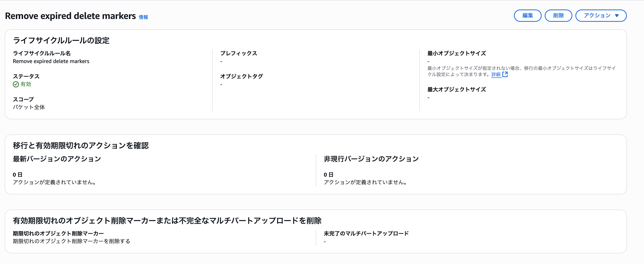Click the triangle arrow in アクション button
Screen dimensions: 644x264
click(617, 16)
